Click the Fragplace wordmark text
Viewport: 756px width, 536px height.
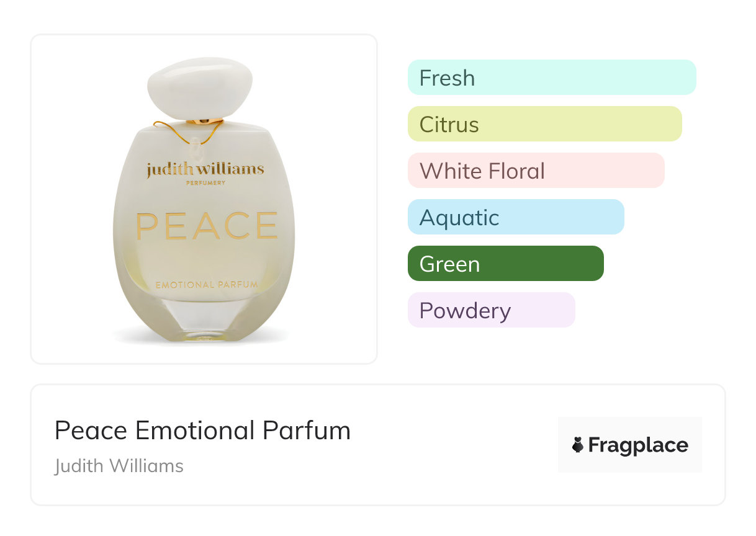tap(638, 445)
